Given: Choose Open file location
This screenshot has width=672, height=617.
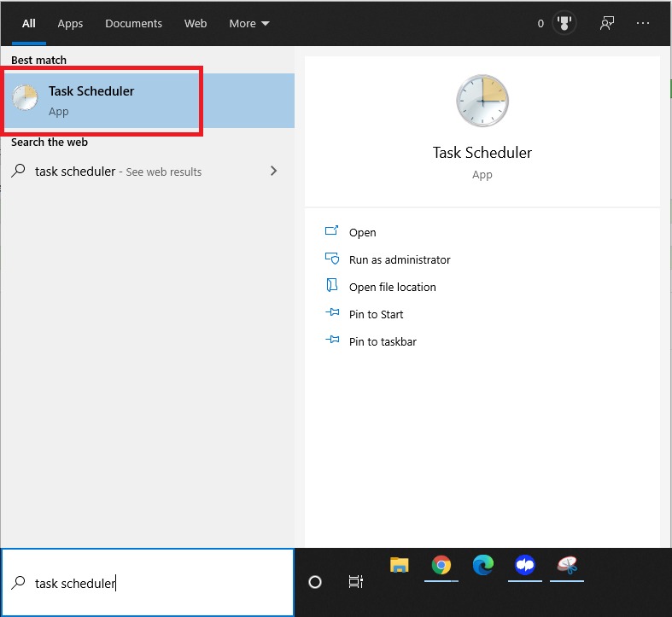Looking at the screenshot, I should tap(392, 287).
